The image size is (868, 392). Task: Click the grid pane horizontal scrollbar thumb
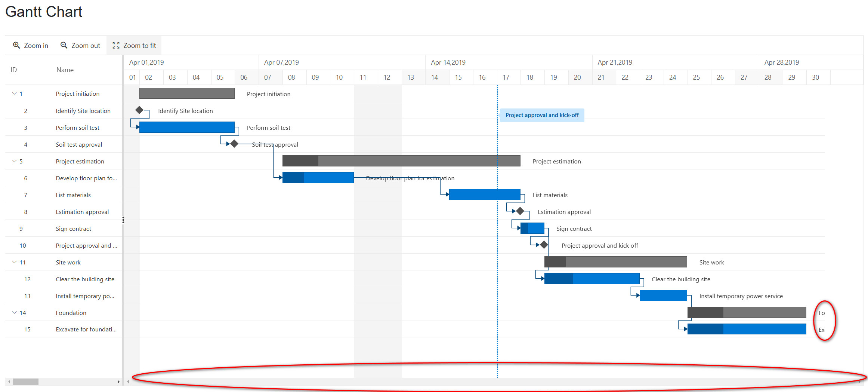coord(26,382)
